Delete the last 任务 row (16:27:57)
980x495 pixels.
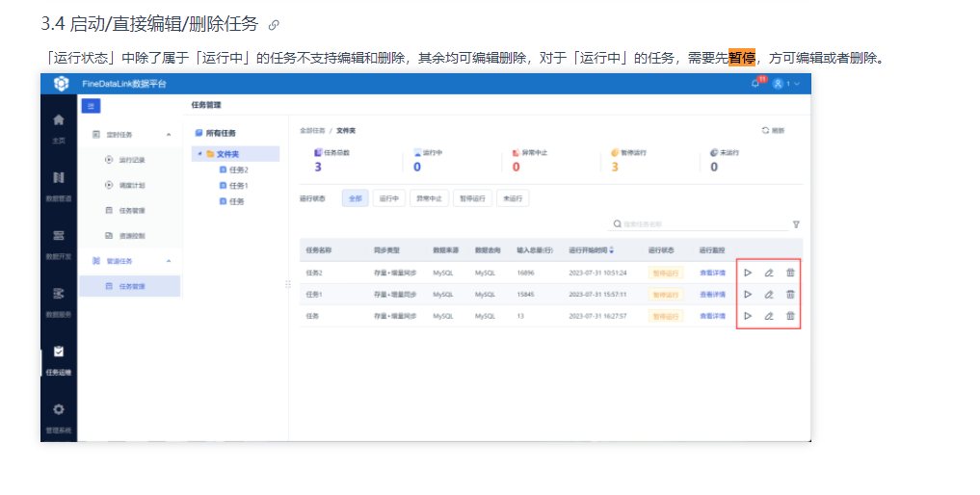tap(790, 316)
